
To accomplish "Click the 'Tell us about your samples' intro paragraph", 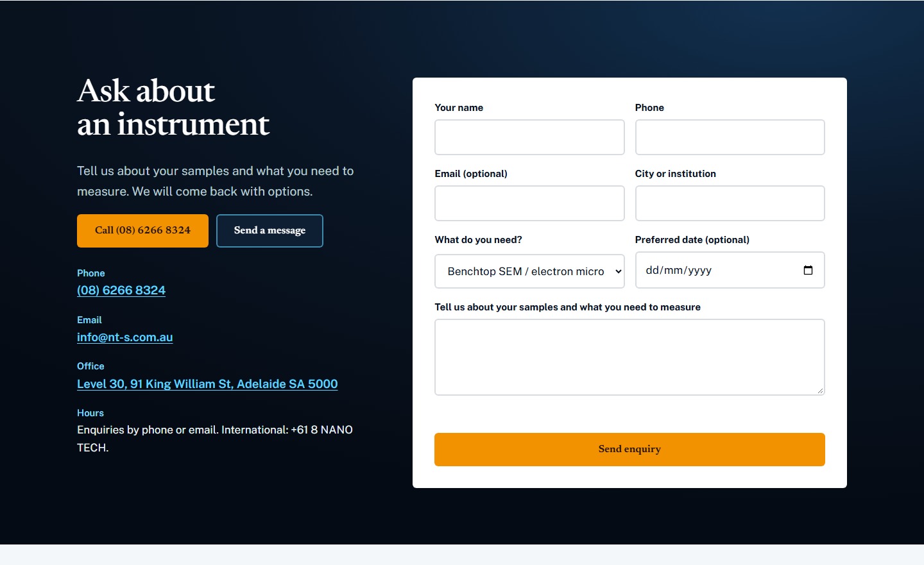I will [216, 181].
